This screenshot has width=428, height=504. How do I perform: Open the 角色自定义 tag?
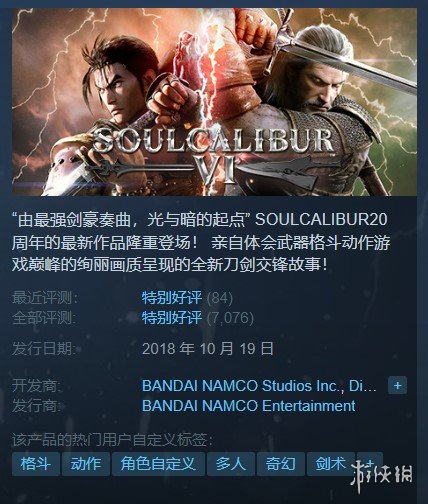158,464
